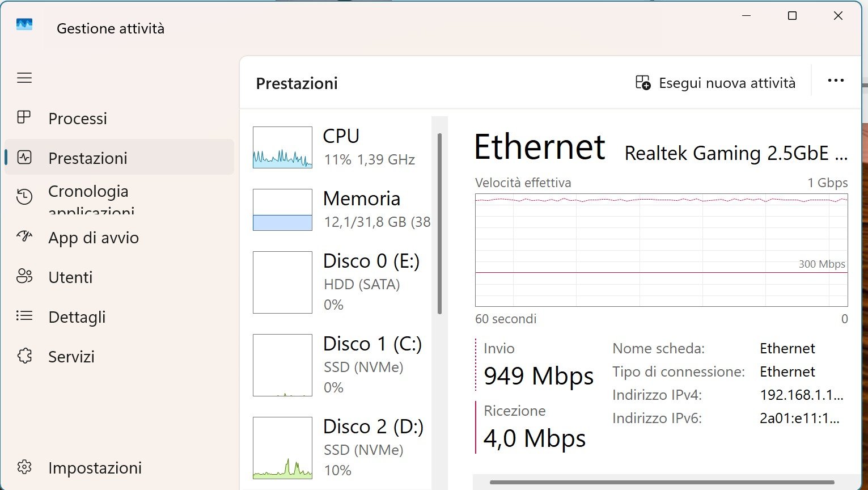The width and height of the screenshot is (868, 490).
Task: Open Impostazioni gear settings
Action: coord(24,467)
